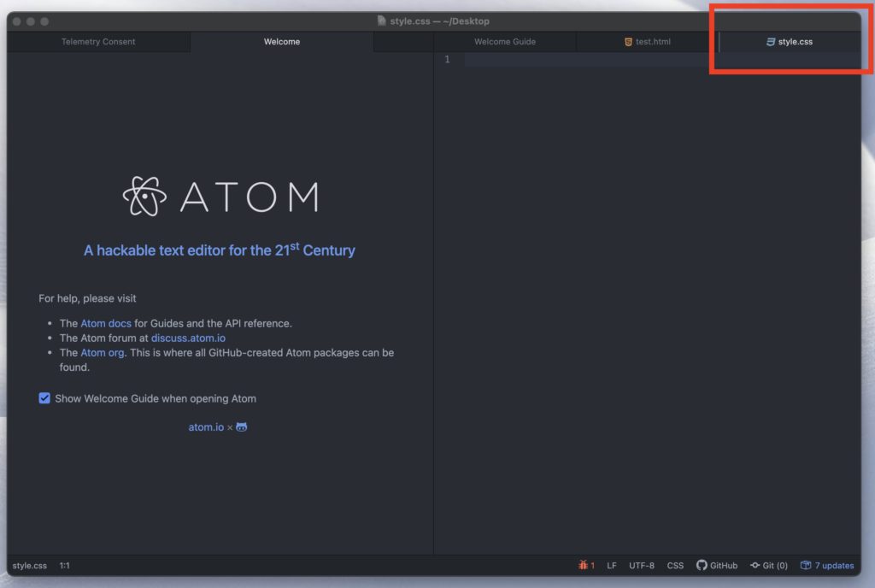Screen dimensions: 875x588
Task: Click the Atom logo emblem
Action: (144, 197)
